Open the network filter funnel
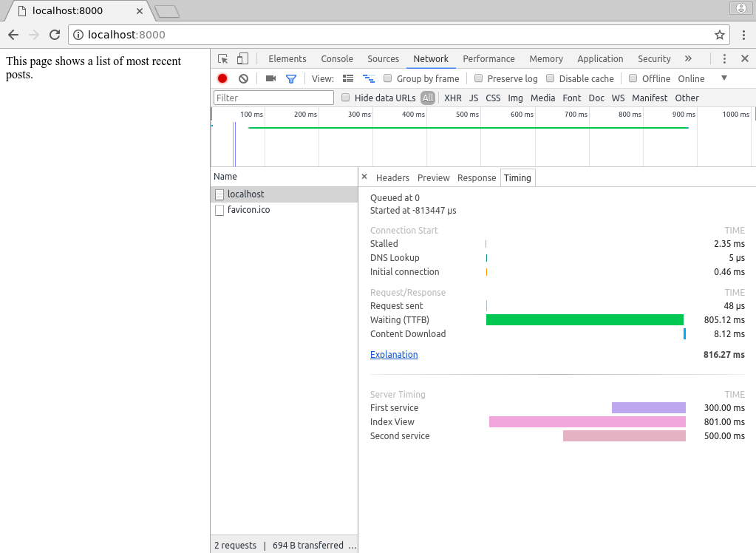Screen dimensions: 756x553 290,78
